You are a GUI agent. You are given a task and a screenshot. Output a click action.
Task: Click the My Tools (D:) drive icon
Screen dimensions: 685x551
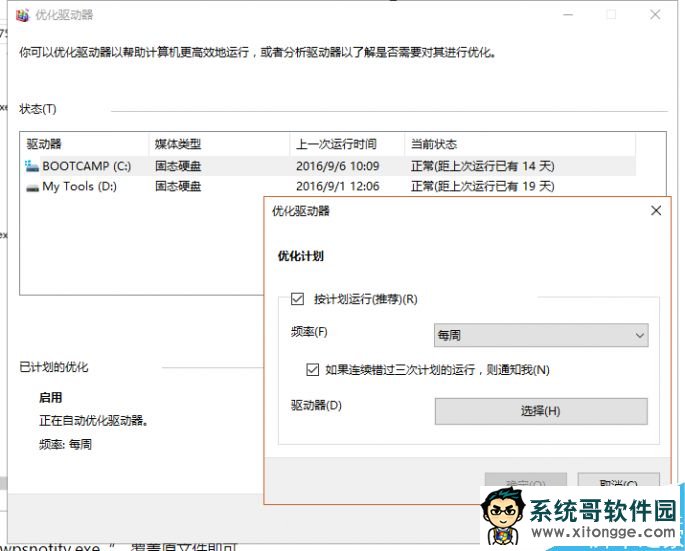click(x=33, y=187)
